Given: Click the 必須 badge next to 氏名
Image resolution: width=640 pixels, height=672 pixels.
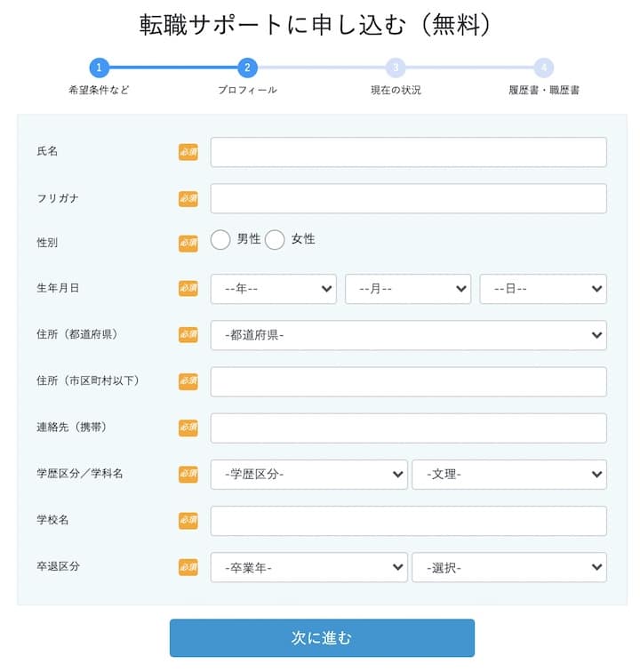Looking at the screenshot, I should 188,152.
